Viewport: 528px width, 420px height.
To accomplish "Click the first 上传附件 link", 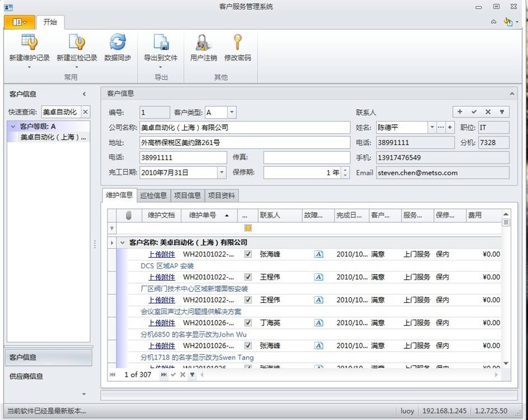I will pyautogui.click(x=161, y=254).
